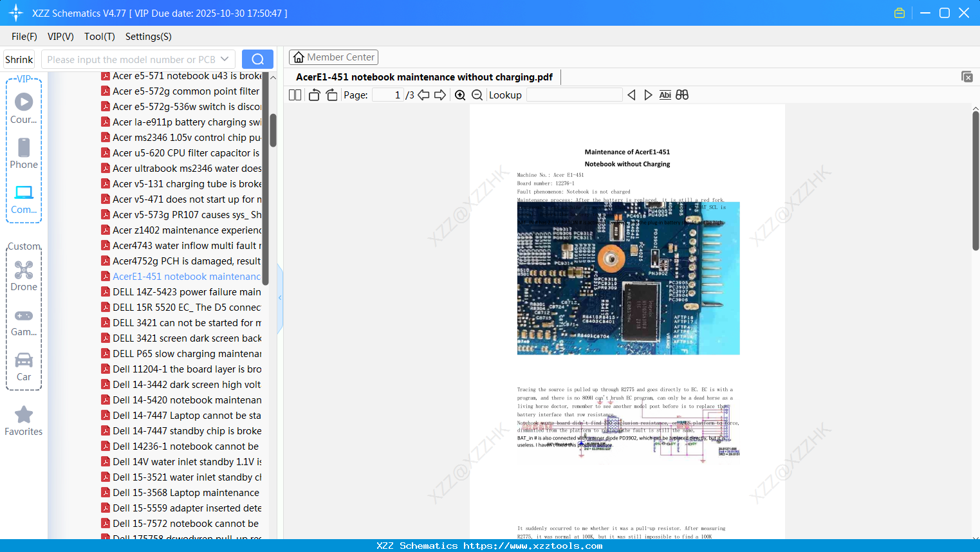Zoom in on the PDF

pos(460,95)
